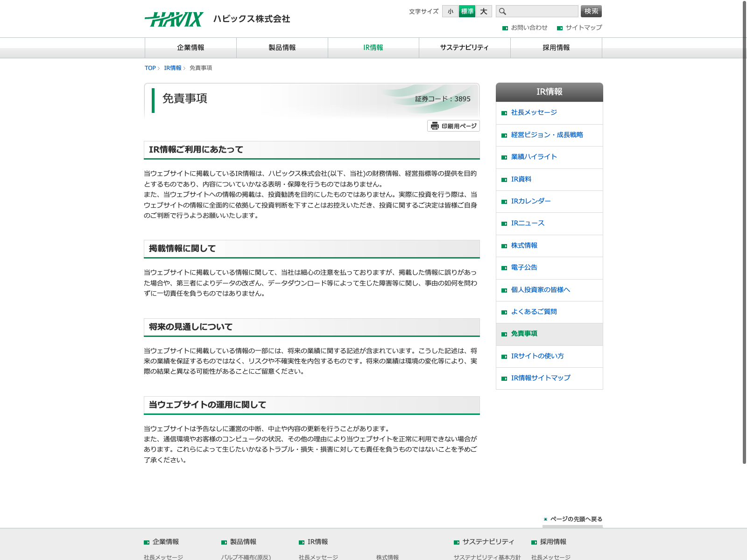The image size is (747, 560).
Task: Set font size to 小
Action: (x=450, y=12)
